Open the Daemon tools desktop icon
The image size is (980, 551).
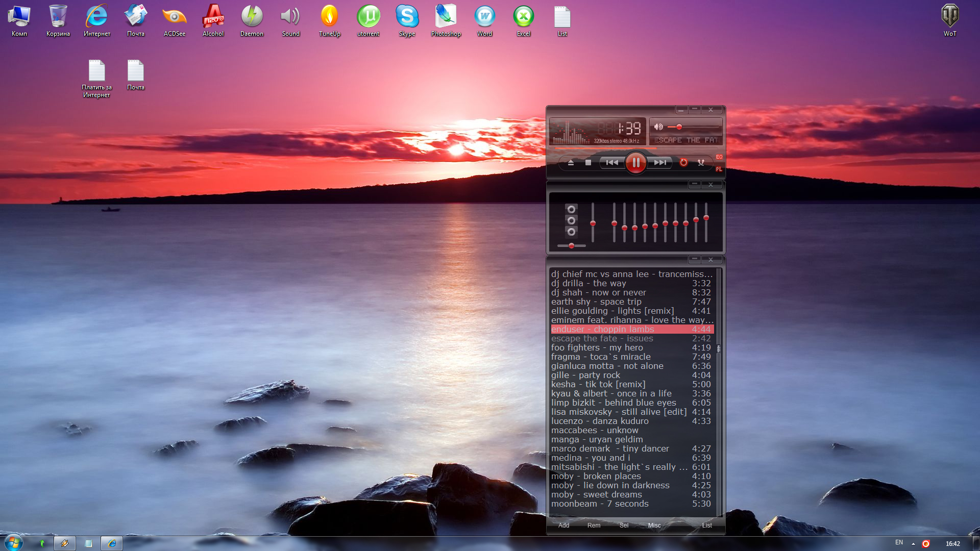[252, 21]
